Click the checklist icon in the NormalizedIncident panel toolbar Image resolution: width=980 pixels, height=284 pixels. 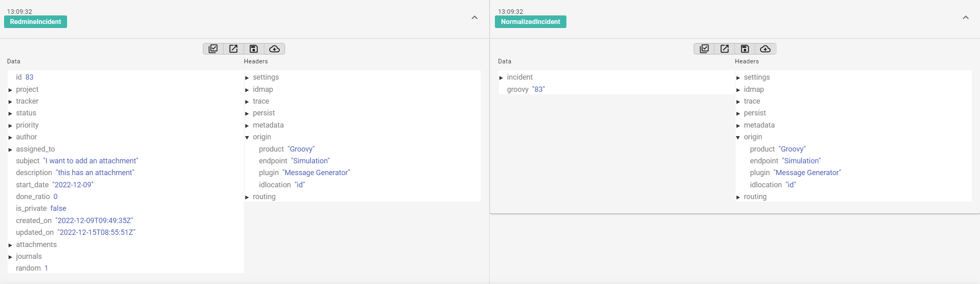[x=704, y=49]
